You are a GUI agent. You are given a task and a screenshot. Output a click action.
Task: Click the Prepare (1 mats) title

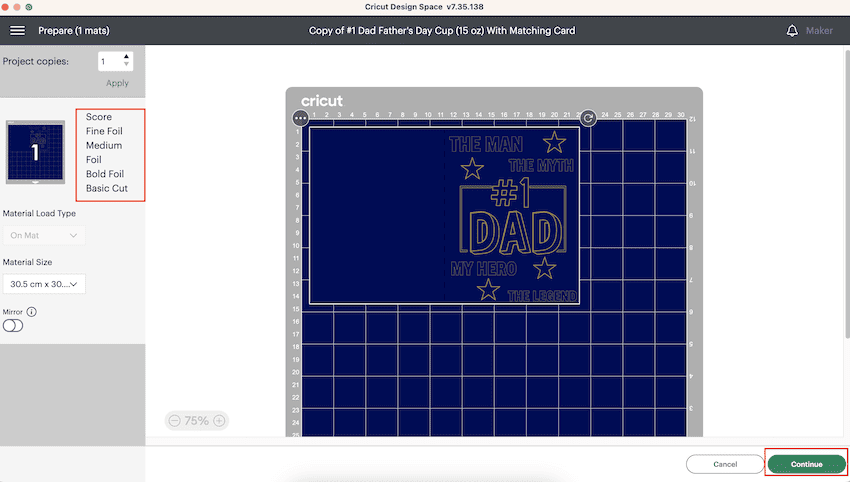pos(74,31)
